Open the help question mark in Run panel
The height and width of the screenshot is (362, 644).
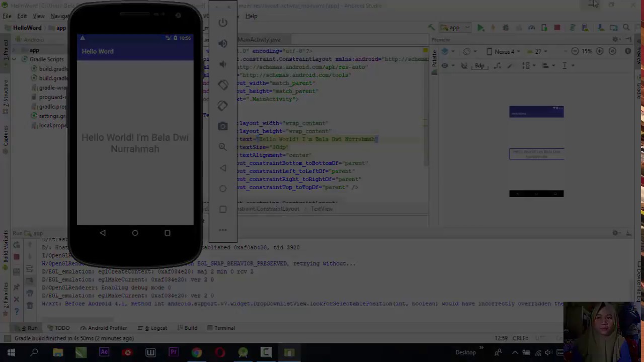coord(17,312)
